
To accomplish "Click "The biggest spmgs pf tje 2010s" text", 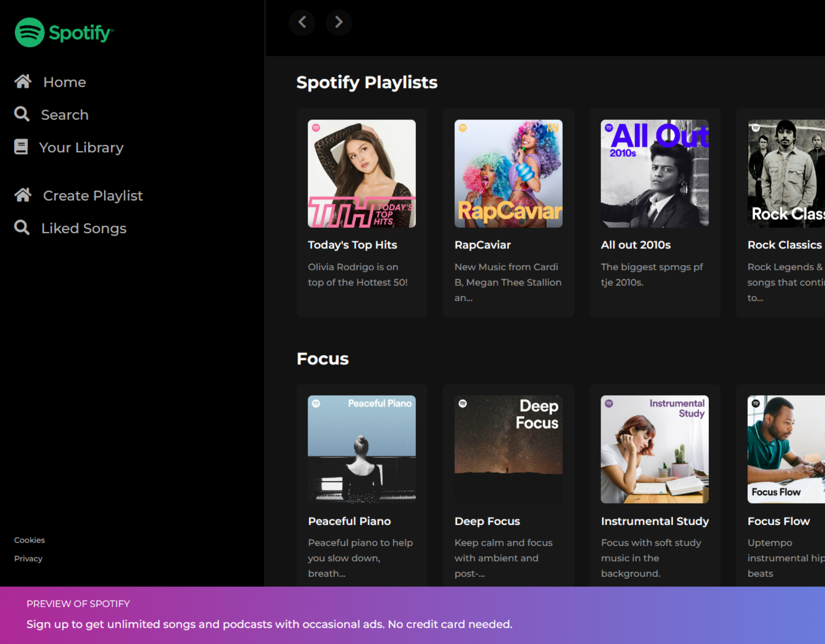I will 652,275.
